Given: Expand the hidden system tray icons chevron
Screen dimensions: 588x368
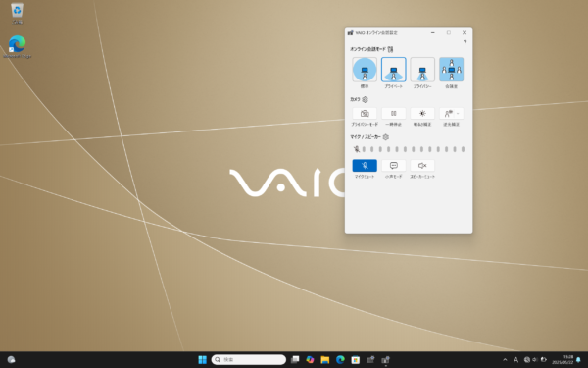Looking at the screenshot, I should [x=505, y=360].
